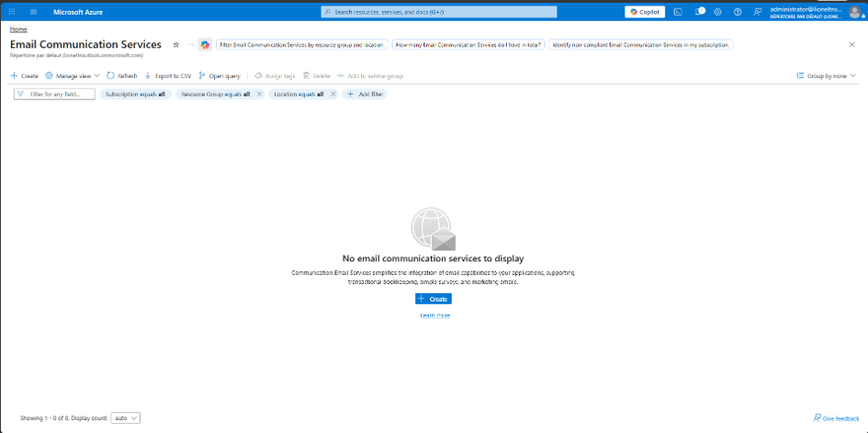Open portal settings gear
868x433 pixels.
coord(718,12)
